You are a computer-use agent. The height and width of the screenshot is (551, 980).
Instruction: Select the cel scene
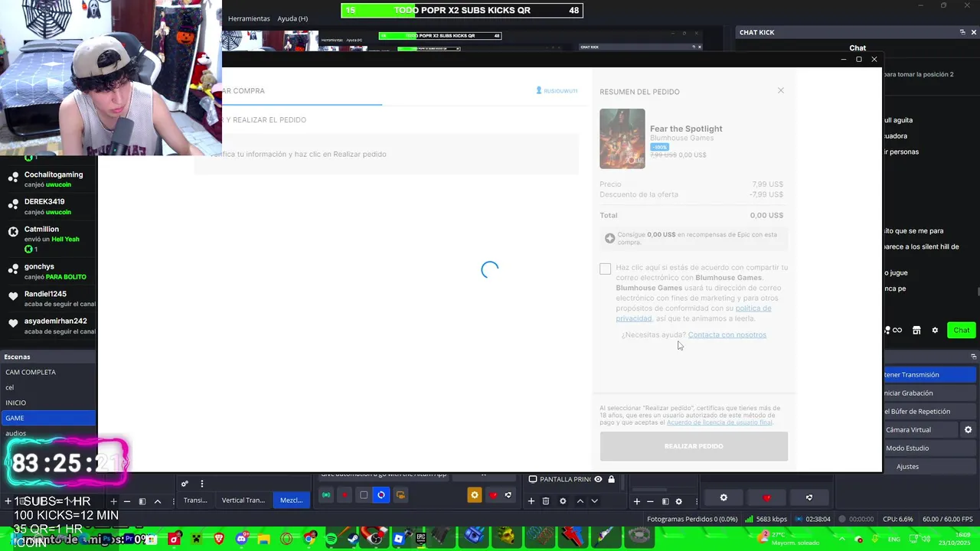pyautogui.click(x=47, y=387)
